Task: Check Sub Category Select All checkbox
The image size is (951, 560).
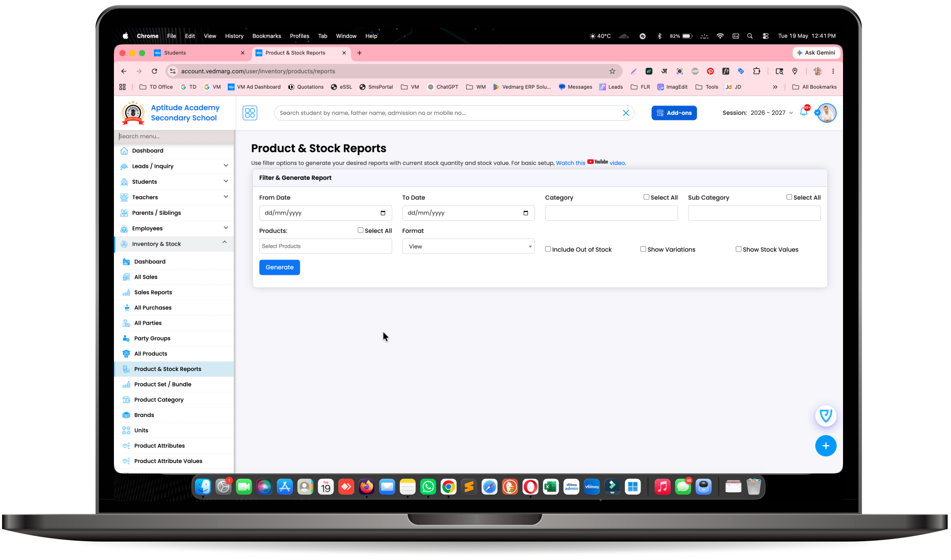Action: pyautogui.click(x=789, y=197)
